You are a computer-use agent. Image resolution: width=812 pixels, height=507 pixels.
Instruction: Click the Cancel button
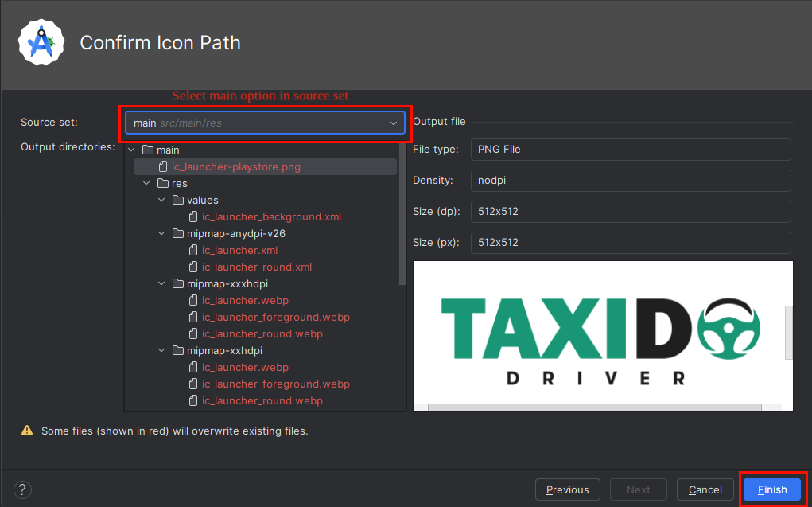705,489
